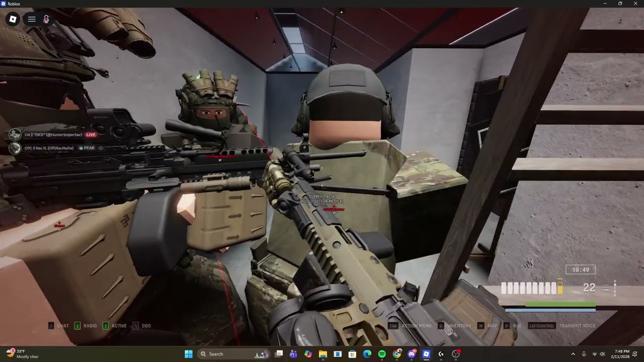Screen dimensions: 644x362
Task: Toggle the muted microphone icon
Action: tap(46, 19)
